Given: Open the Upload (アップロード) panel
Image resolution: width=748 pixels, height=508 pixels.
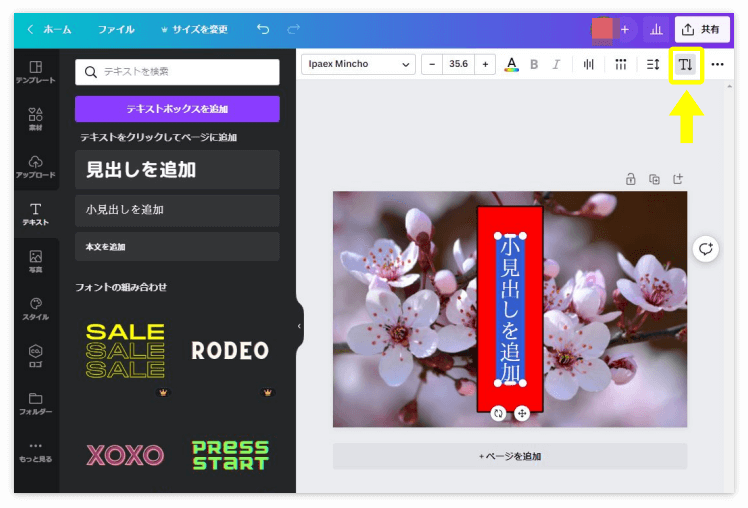Looking at the screenshot, I should tap(36, 166).
